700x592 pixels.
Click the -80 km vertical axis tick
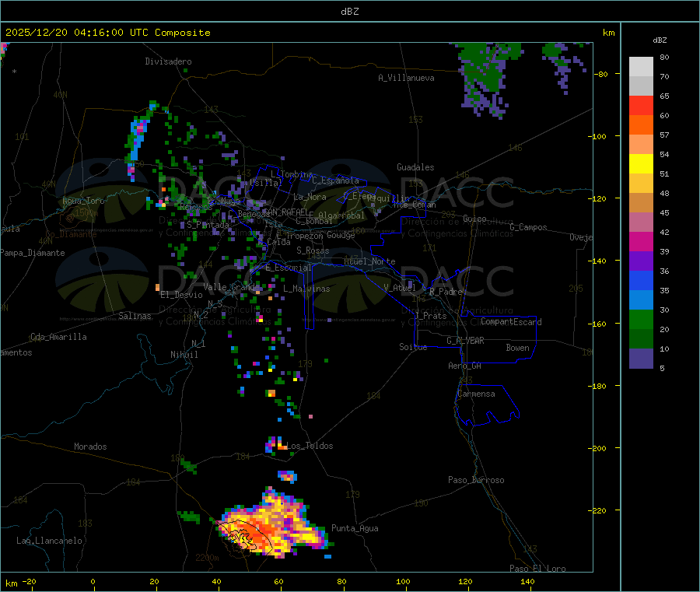point(601,74)
